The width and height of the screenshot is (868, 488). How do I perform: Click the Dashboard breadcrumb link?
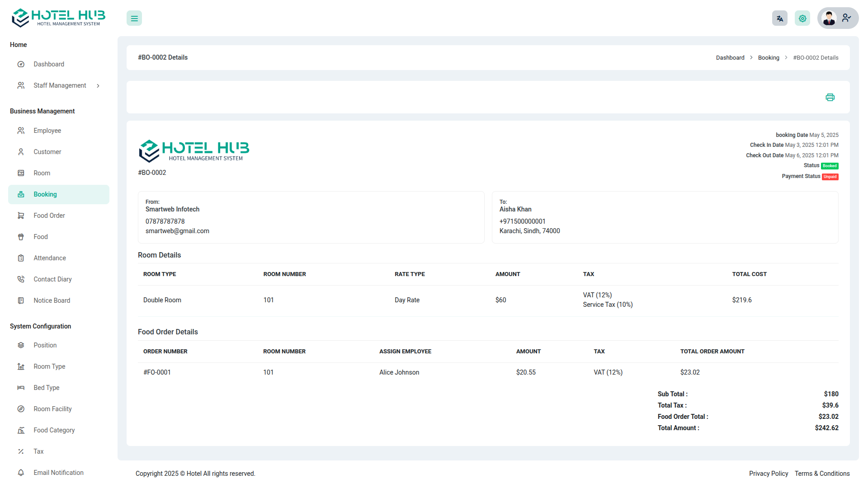tap(730, 58)
